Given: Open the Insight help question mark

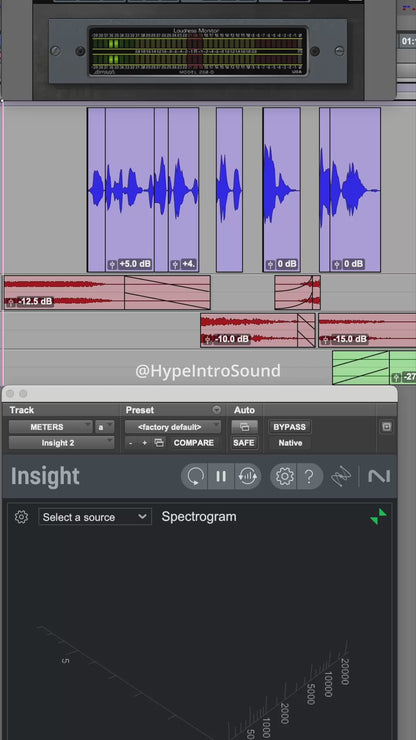Looking at the screenshot, I should pyautogui.click(x=309, y=476).
